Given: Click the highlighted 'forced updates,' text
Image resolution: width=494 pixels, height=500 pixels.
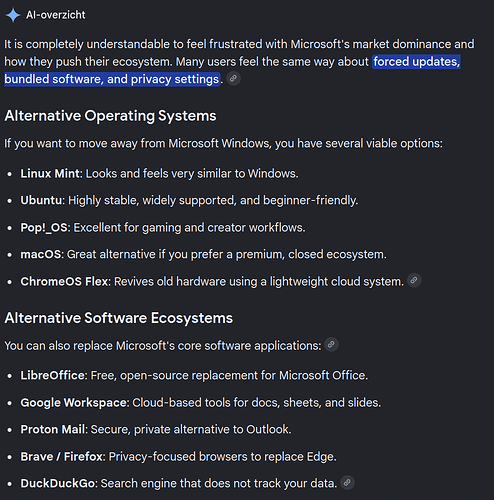Looking at the screenshot, I should tap(416, 62).
